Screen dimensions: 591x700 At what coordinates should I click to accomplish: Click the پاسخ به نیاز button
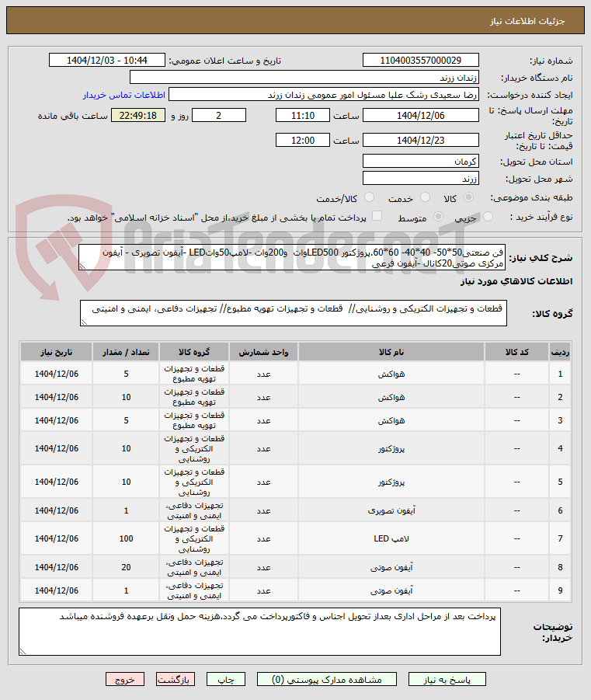(x=447, y=680)
